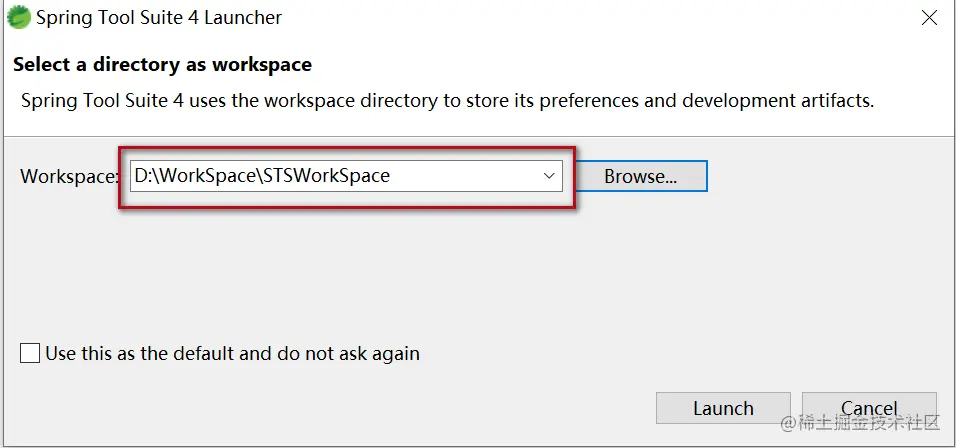The height and width of the screenshot is (448, 956).
Task: Cancel the workspace selection dialog
Action: 869,408
